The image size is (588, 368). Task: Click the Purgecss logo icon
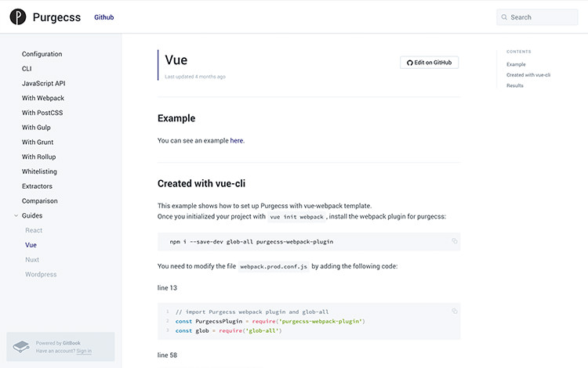(18, 17)
